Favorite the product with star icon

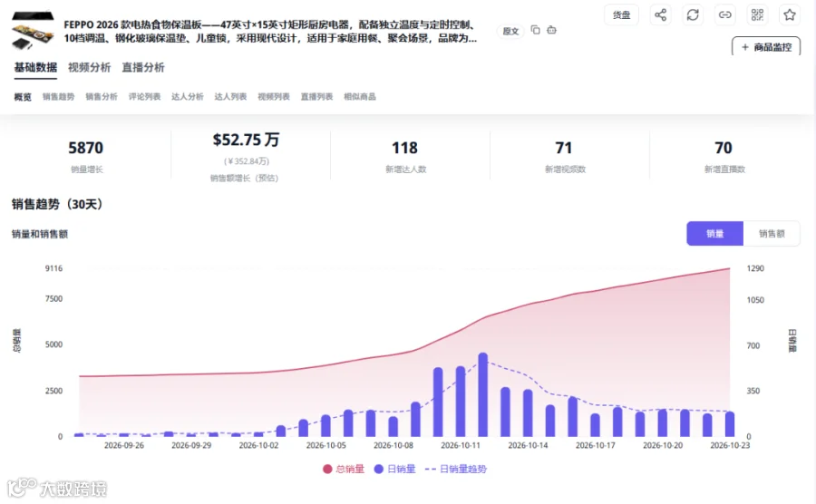click(790, 15)
